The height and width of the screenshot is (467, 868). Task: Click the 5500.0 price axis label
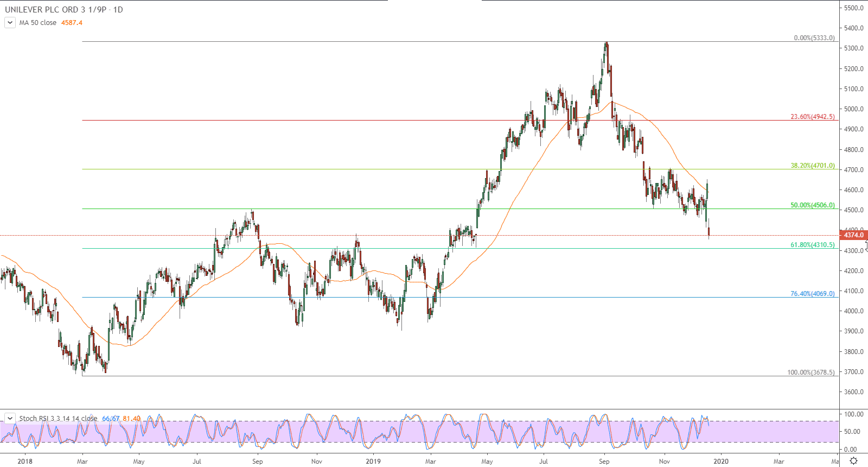pyautogui.click(x=853, y=8)
